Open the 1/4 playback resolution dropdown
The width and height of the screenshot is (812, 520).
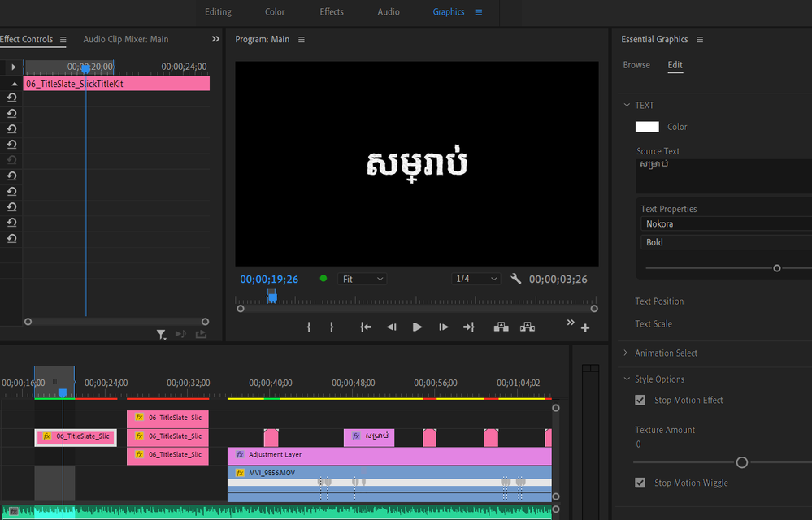(476, 279)
